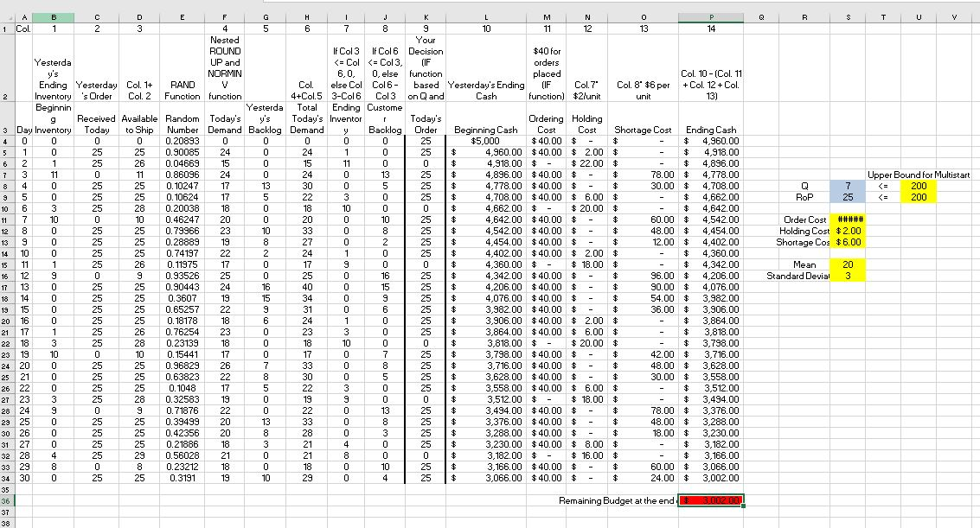
Task: Click the 'Yesterday's Ending Cash' header cell
Action: click(486, 68)
